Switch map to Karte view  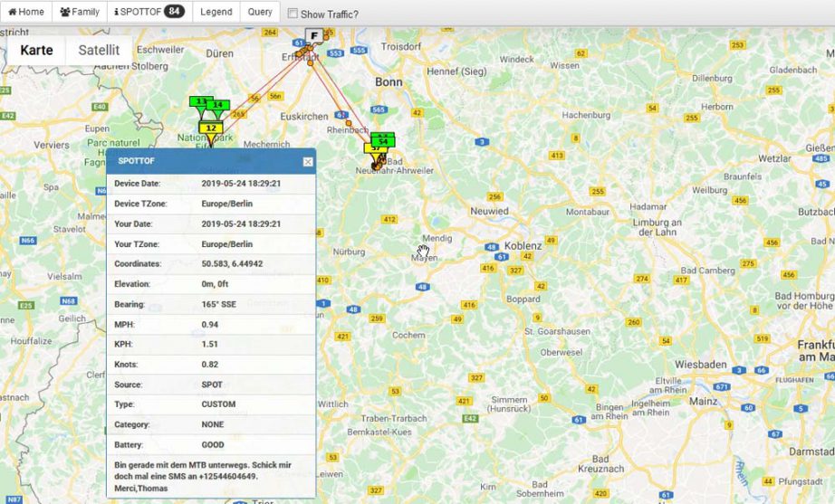[x=36, y=51]
